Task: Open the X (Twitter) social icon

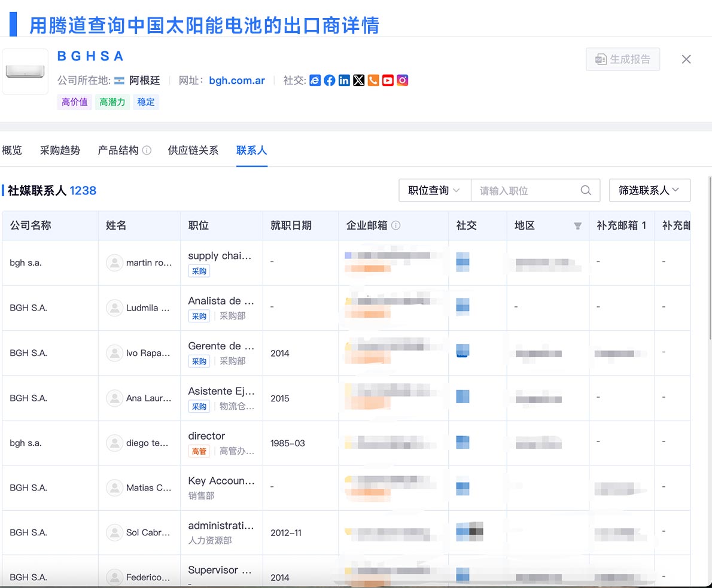Action: coord(358,80)
